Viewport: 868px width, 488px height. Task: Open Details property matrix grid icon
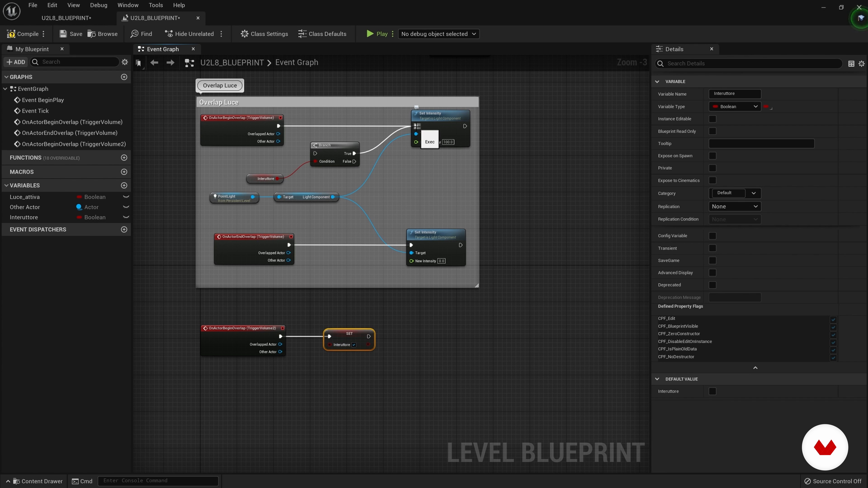click(851, 64)
